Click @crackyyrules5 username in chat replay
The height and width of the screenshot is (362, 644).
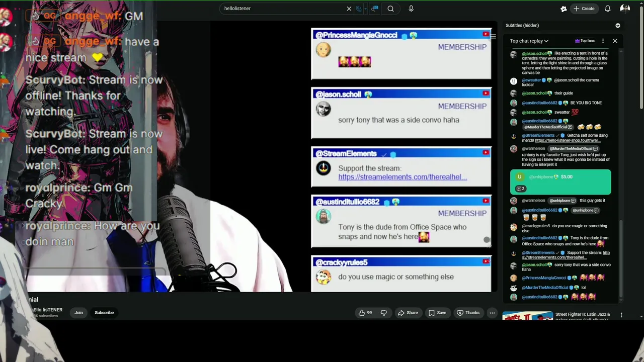pos(536,226)
